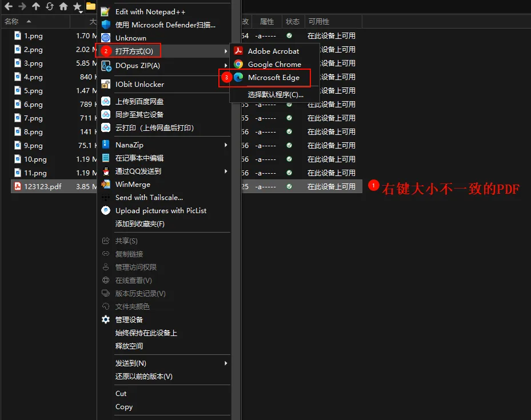Open the file with Google Chrome
This screenshot has width=531, height=420.
[274, 65]
